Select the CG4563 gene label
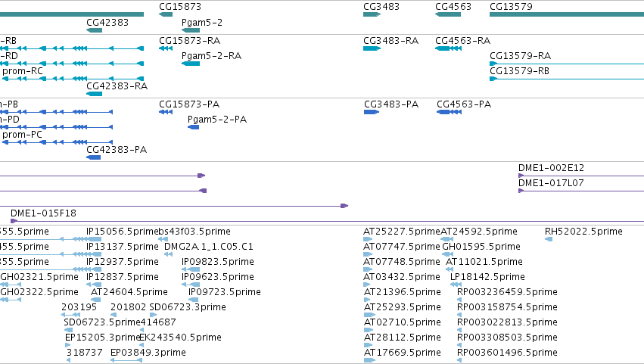This screenshot has width=644, height=364. point(453,7)
